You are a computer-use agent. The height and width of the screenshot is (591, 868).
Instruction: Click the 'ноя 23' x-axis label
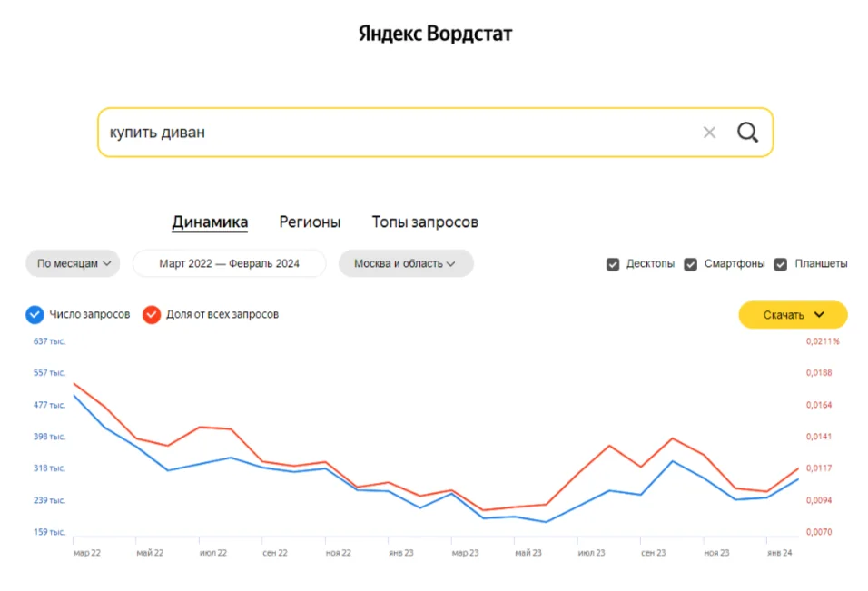(x=716, y=553)
